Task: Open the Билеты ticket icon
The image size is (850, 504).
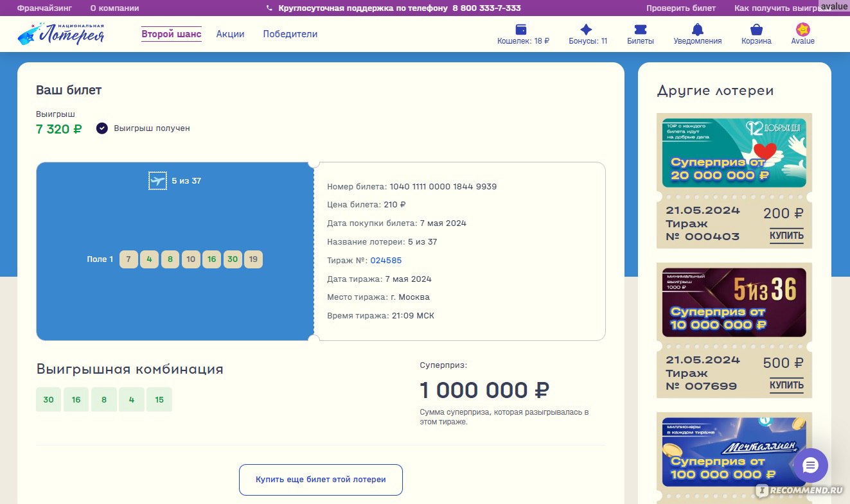Action: pyautogui.click(x=641, y=30)
